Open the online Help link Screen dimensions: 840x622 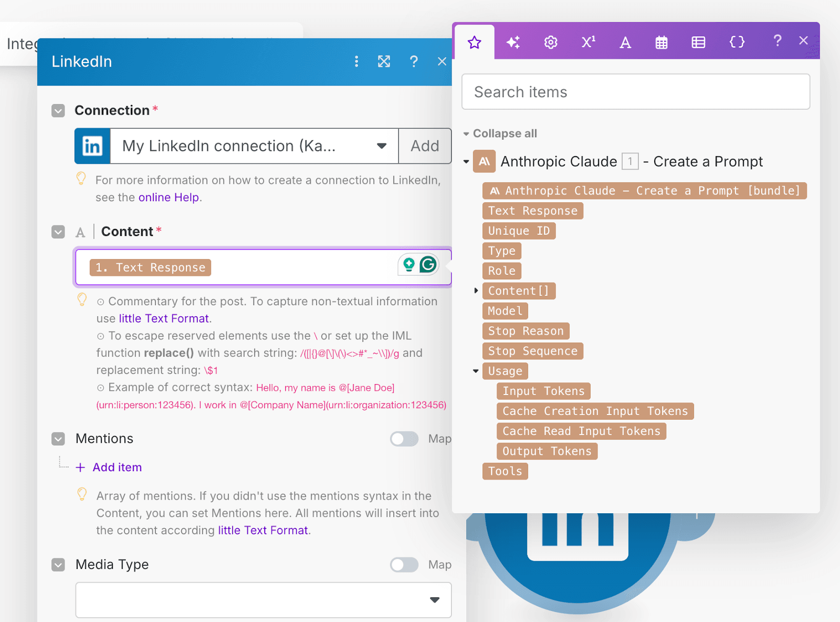point(169,198)
